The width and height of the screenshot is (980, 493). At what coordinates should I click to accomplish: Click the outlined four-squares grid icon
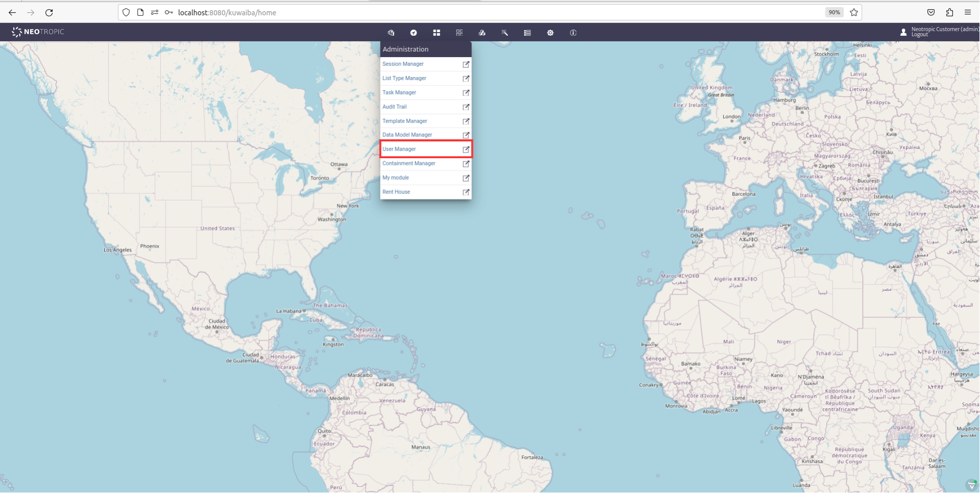tap(459, 33)
